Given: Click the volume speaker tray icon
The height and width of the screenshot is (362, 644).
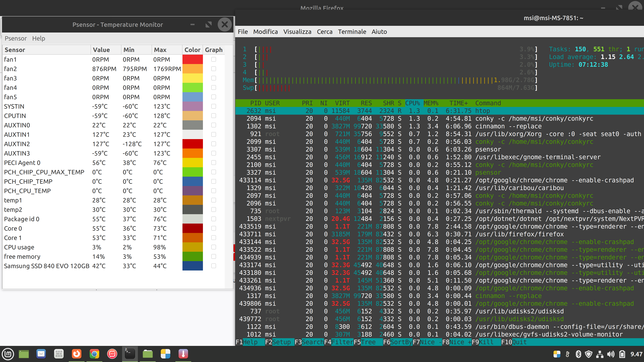Looking at the screenshot, I should pos(611,354).
